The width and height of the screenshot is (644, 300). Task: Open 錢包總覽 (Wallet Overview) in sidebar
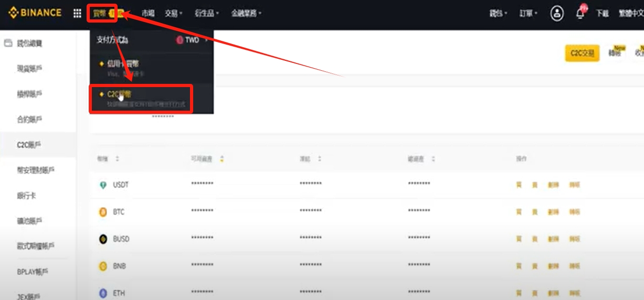29,44
